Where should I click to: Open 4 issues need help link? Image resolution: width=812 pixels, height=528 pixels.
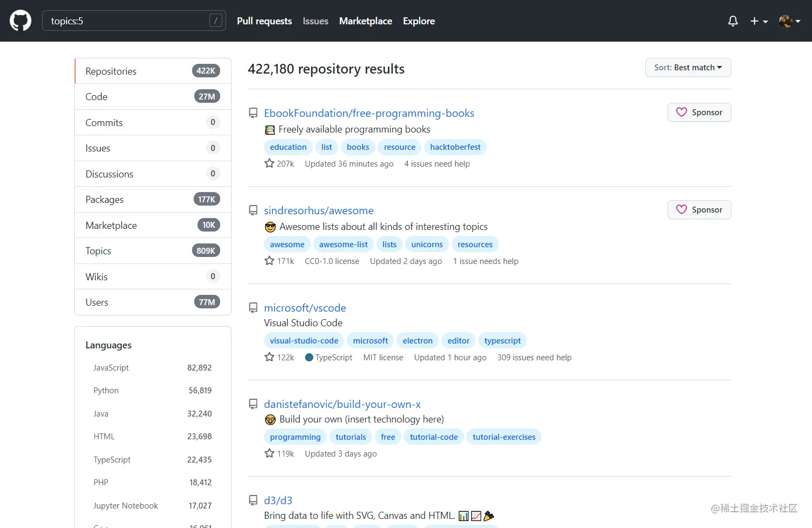point(437,164)
